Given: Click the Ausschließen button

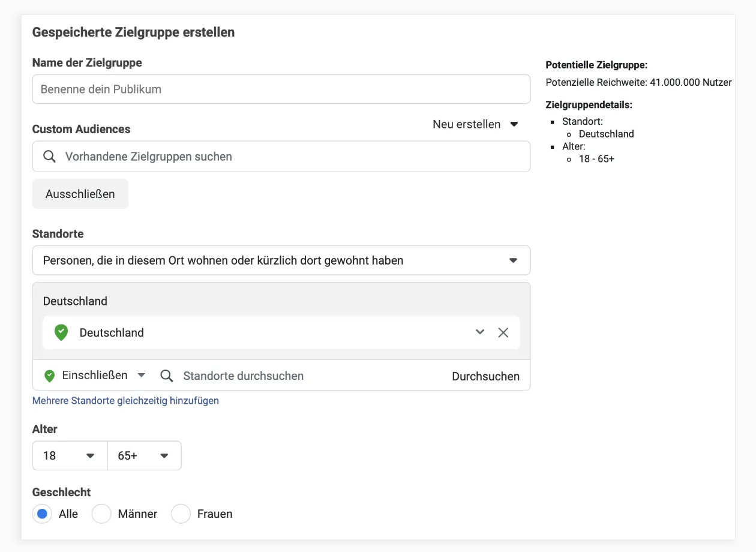Looking at the screenshot, I should pos(80,194).
